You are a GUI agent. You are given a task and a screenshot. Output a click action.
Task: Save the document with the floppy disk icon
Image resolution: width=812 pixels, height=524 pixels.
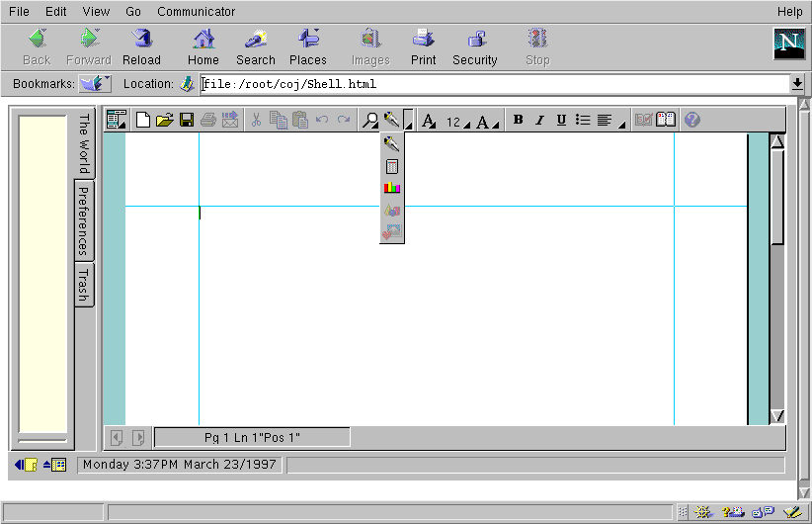coord(186,121)
